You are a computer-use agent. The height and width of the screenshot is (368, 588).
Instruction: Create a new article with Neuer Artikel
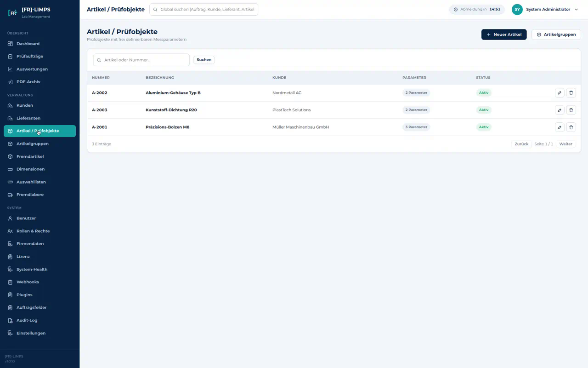click(x=504, y=34)
